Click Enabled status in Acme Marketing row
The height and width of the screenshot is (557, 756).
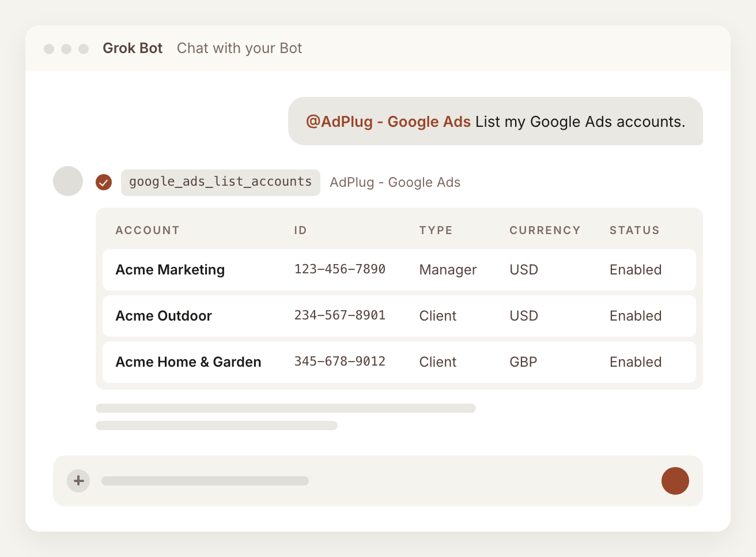(636, 270)
